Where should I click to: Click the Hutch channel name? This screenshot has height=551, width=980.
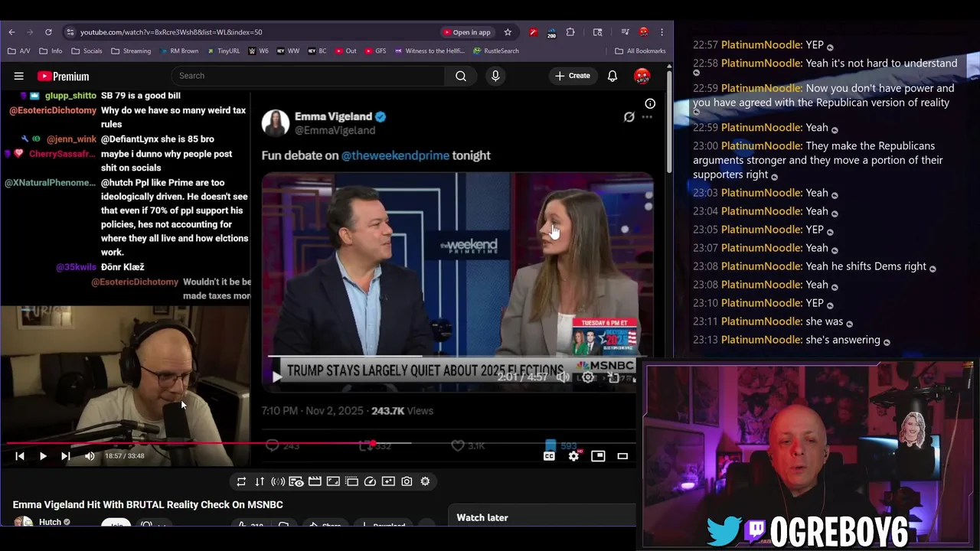click(50, 522)
